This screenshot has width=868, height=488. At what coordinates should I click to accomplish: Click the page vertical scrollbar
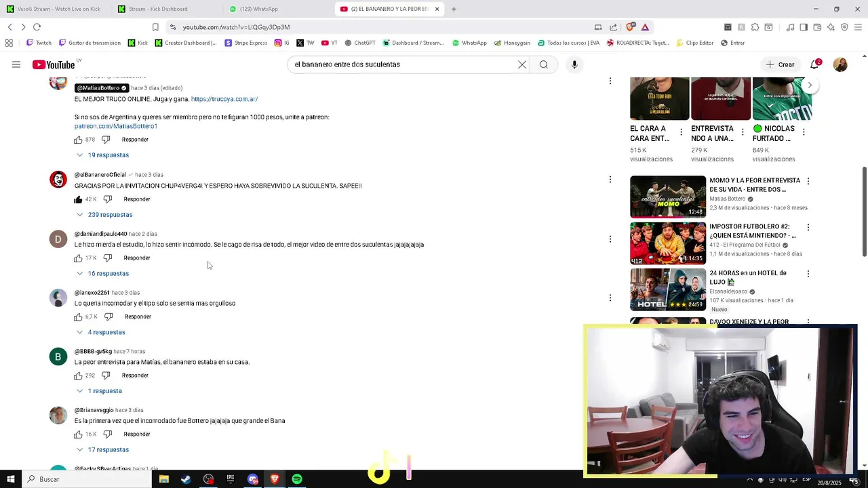pos(864,211)
